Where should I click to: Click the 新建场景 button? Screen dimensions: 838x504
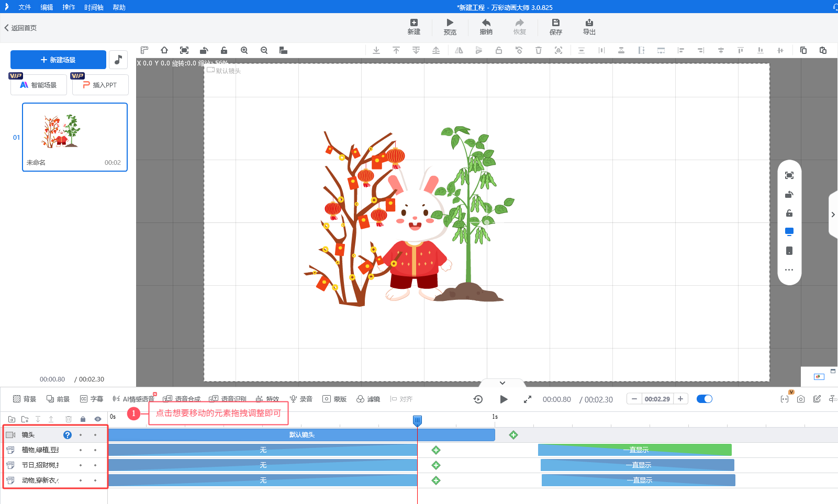point(58,60)
